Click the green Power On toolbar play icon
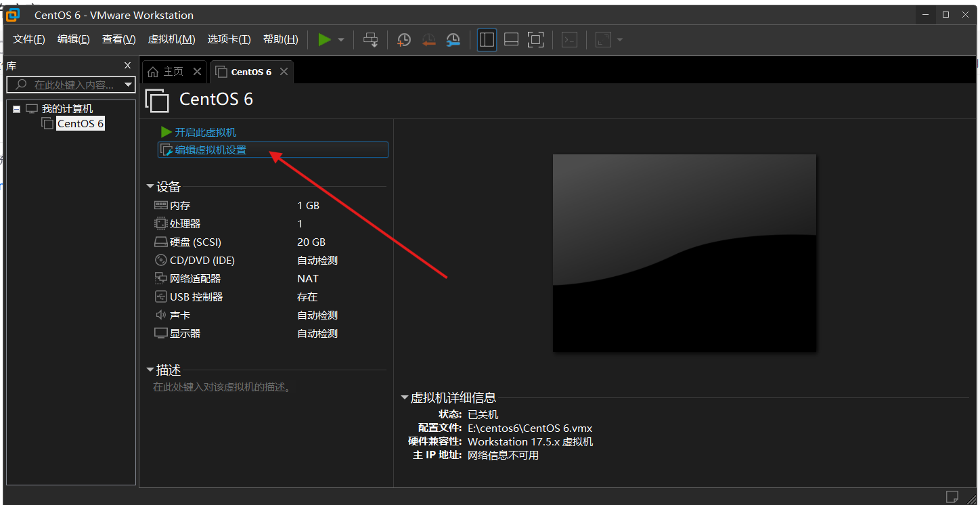Image resolution: width=980 pixels, height=505 pixels. point(325,40)
